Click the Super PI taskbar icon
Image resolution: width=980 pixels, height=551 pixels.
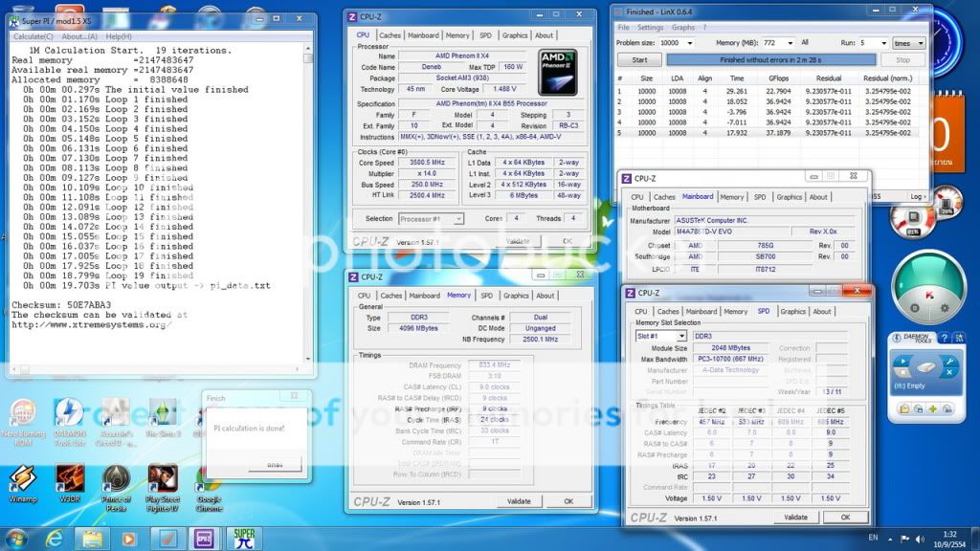(243, 538)
